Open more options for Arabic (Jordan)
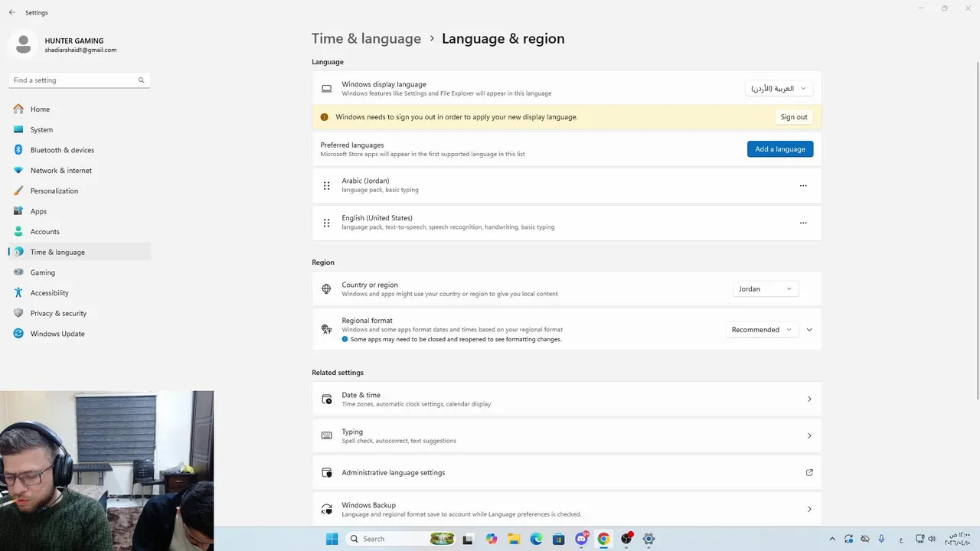The height and width of the screenshot is (551, 980). click(803, 185)
